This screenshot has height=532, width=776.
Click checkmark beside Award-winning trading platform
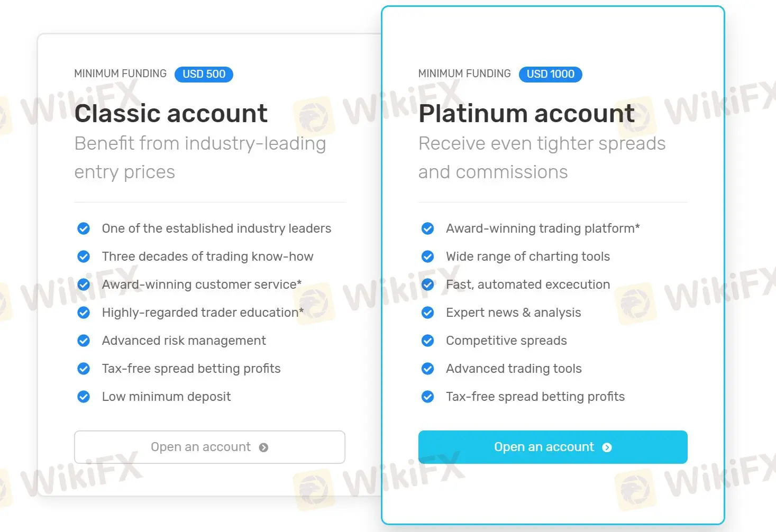tap(427, 228)
